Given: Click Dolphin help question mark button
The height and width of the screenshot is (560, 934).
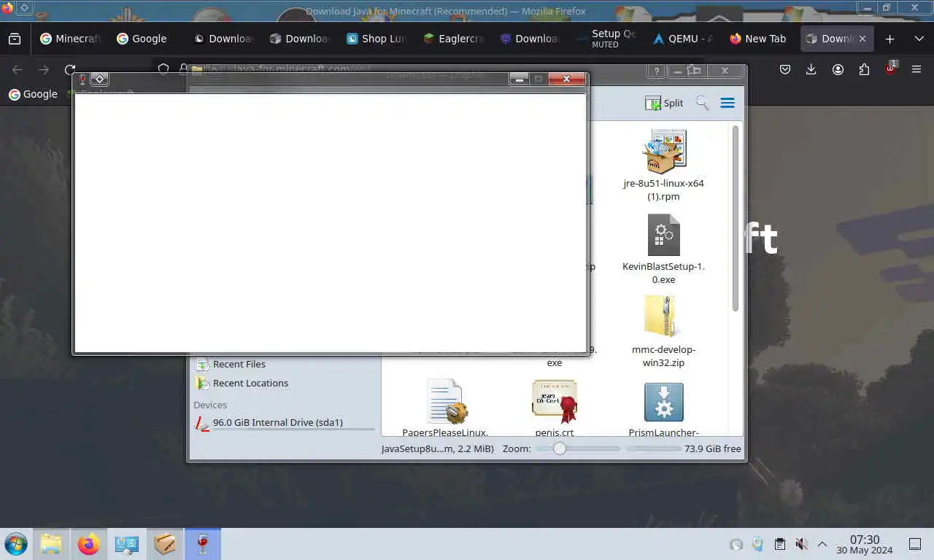Looking at the screenshot, I should pos(657,71).
